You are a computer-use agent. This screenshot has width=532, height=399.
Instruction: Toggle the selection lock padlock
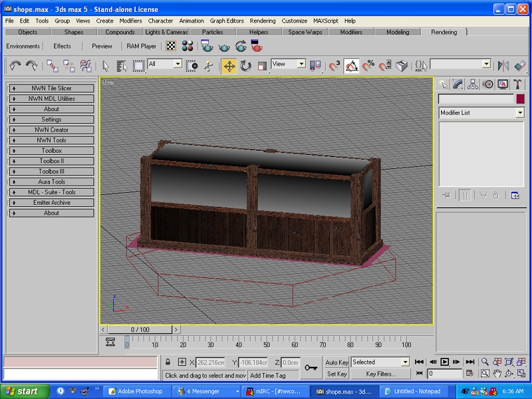click(168, 362)
